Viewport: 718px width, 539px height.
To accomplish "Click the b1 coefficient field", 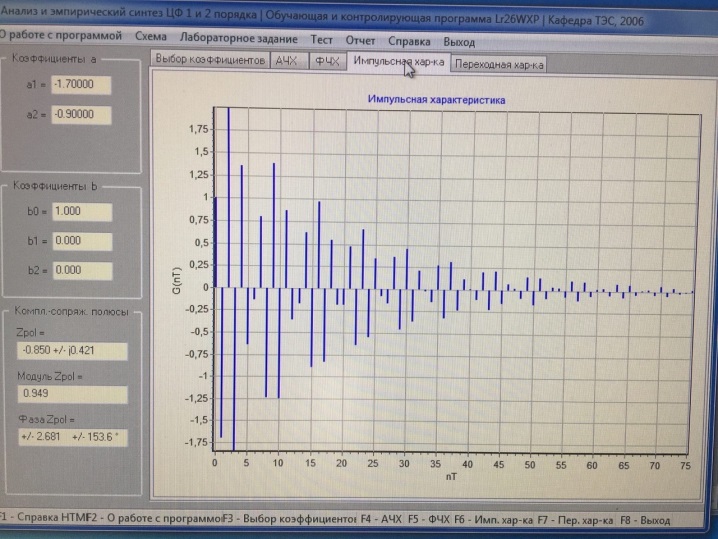I will click(82, 241).
